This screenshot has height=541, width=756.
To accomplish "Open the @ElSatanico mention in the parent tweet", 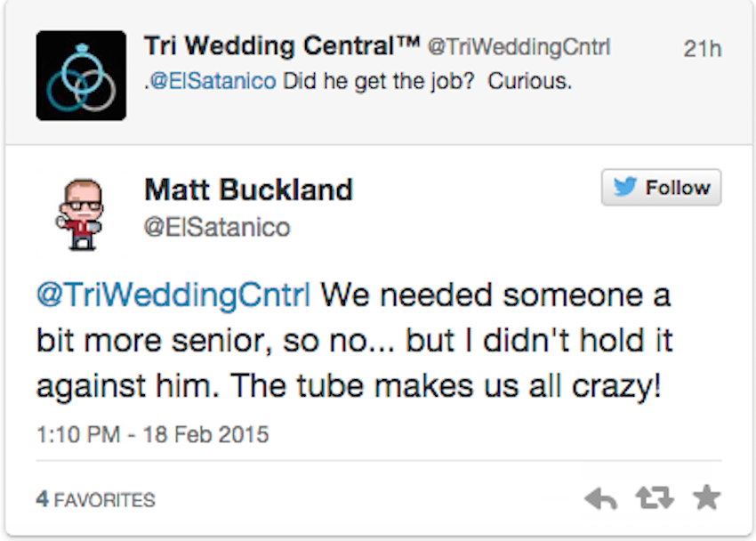I will click(213, 81).
